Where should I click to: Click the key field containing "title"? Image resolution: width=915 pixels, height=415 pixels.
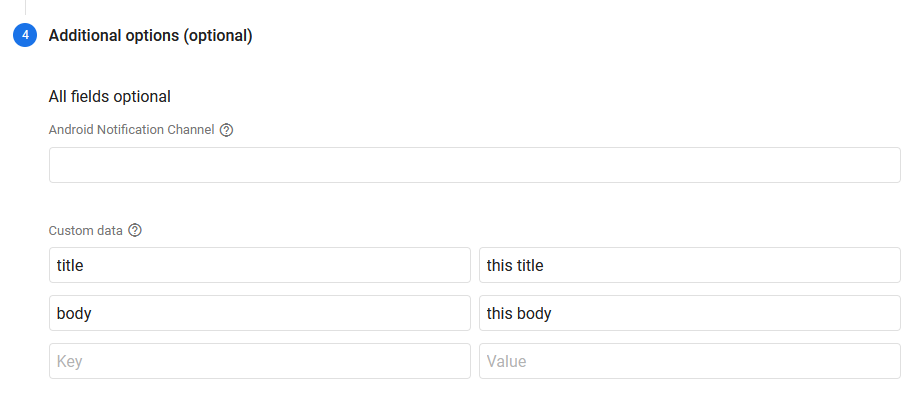259,265
